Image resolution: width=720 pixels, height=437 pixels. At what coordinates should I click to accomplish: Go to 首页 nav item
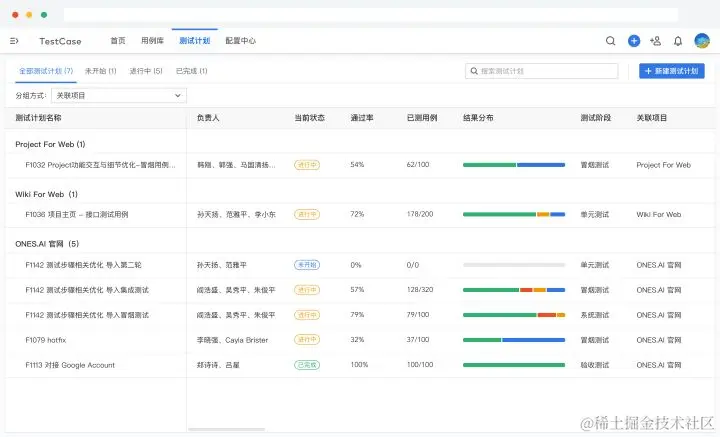(118, 41)
